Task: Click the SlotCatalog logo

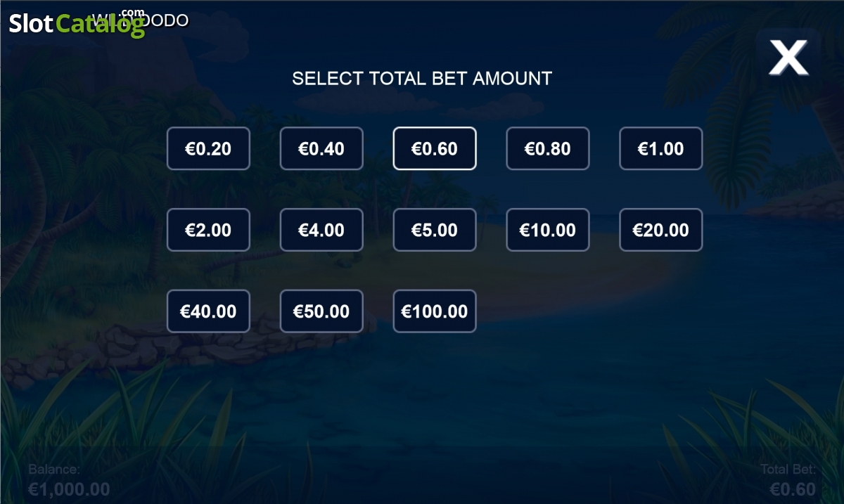Action: (77, 24)
